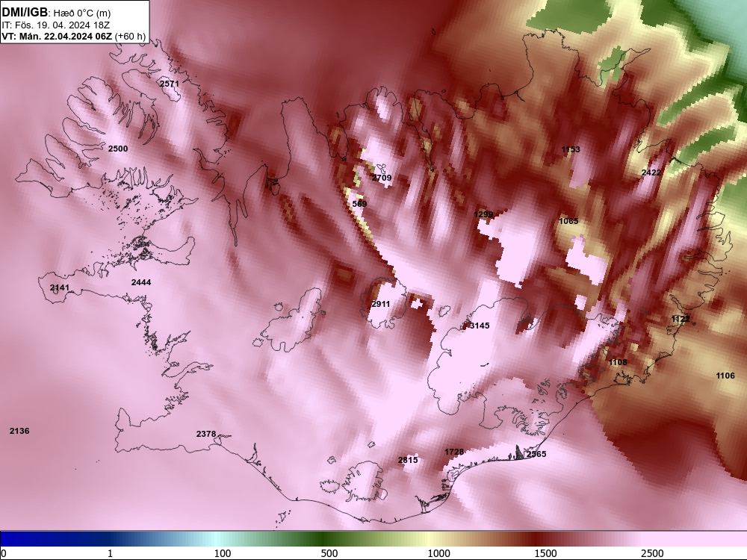The width and height of the screenshot is (747, 560).
Task: Click the 2565 height value
Action: pos(536,454)
